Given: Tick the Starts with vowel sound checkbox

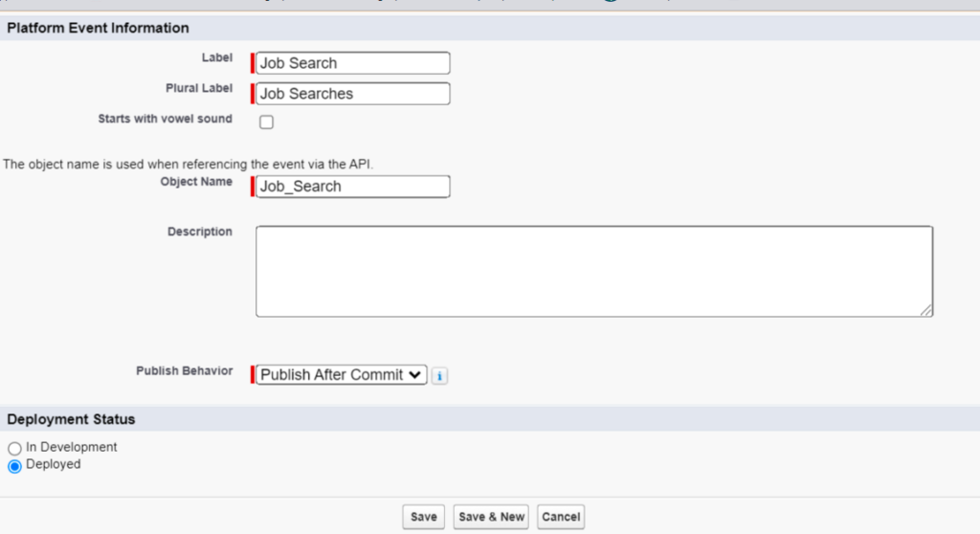Looking at the screenshot, I should click(267, 122).
